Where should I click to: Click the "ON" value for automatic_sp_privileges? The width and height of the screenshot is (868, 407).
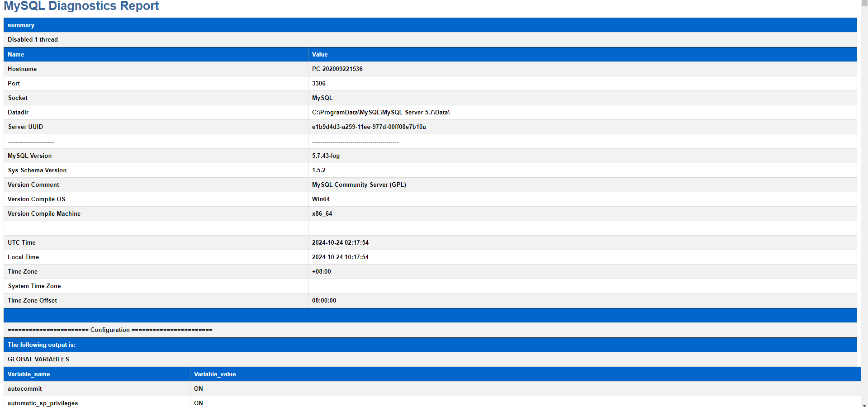pyautogui.click(x=199, y=403)
